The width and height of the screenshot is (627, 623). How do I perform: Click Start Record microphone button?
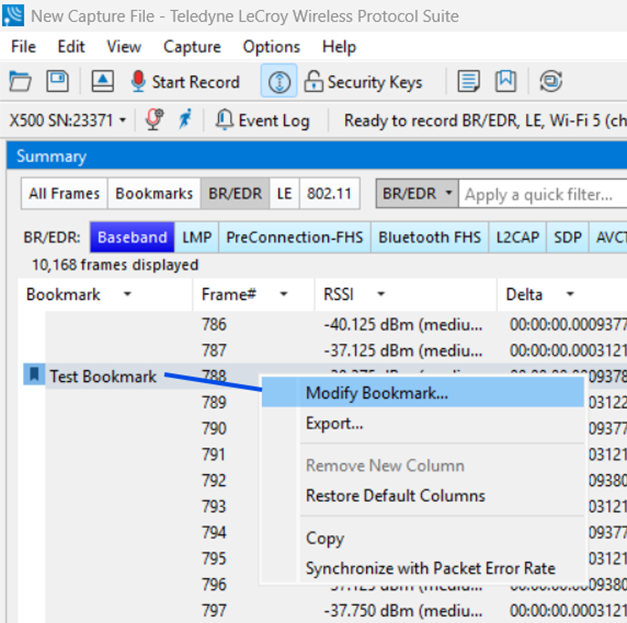click(x=186, y=82)
